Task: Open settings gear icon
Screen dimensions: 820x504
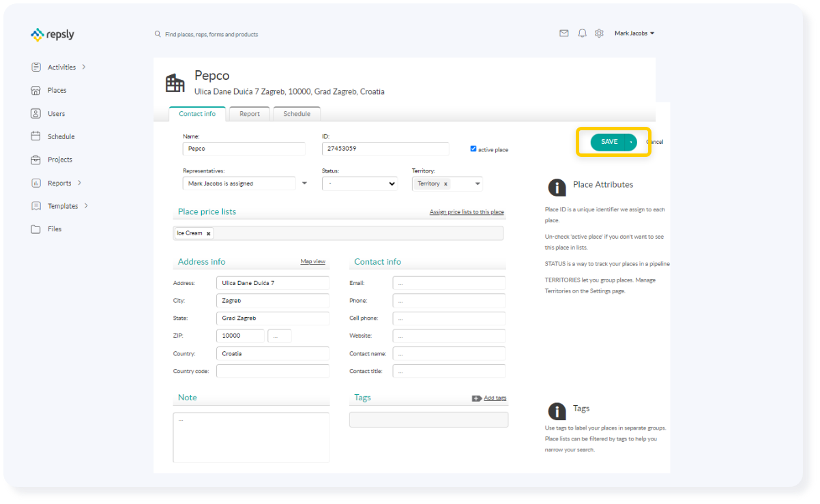Action: point(599,33)
